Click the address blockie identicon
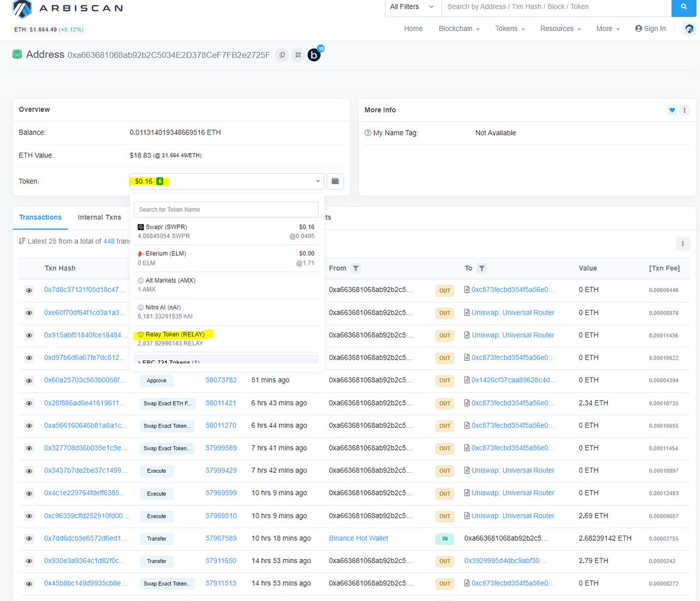This screenshot has width=700, height=601. [x=17, y=54]
